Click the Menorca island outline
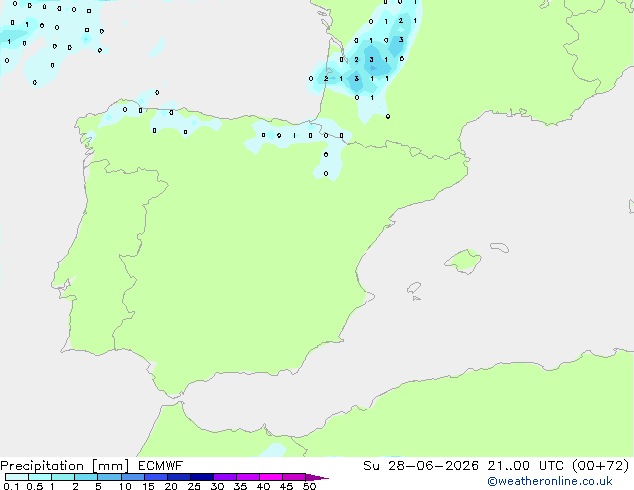The width and height of the screenshot is (634, 490). [499, 247]
